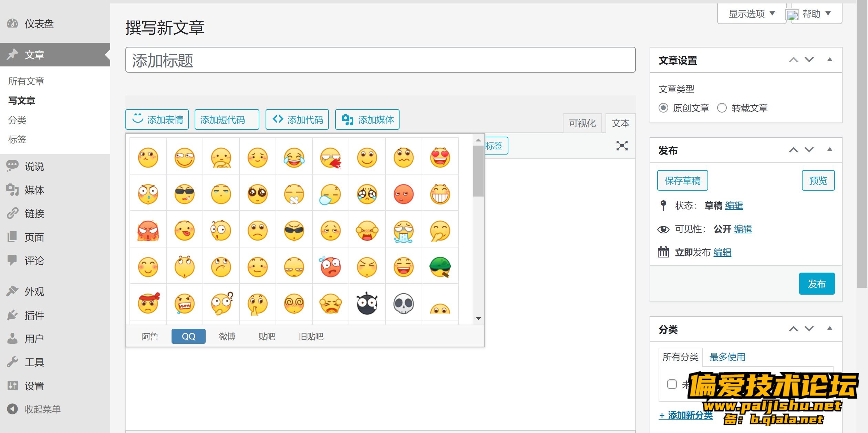Image resolution: width=868 pixels, height=433 pixels.
Task: Select the shushing finger emoji
Action: (x=257, y=304)
